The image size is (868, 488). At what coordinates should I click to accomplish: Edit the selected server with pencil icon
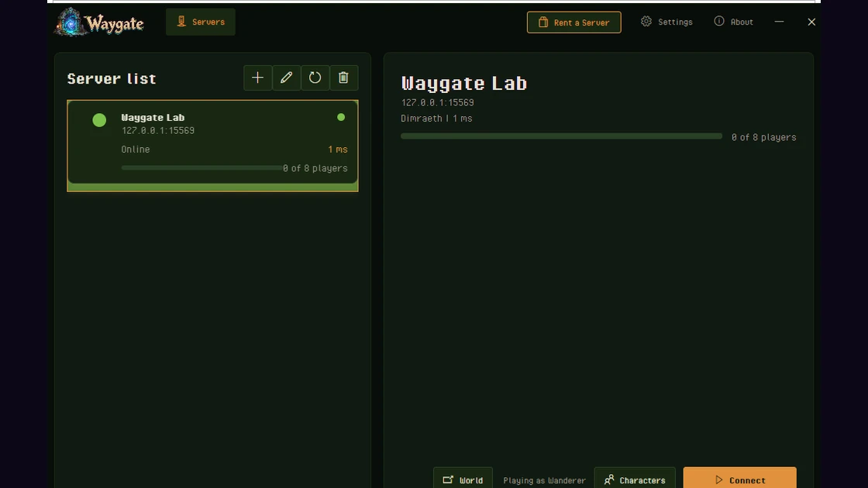(286, 78)
